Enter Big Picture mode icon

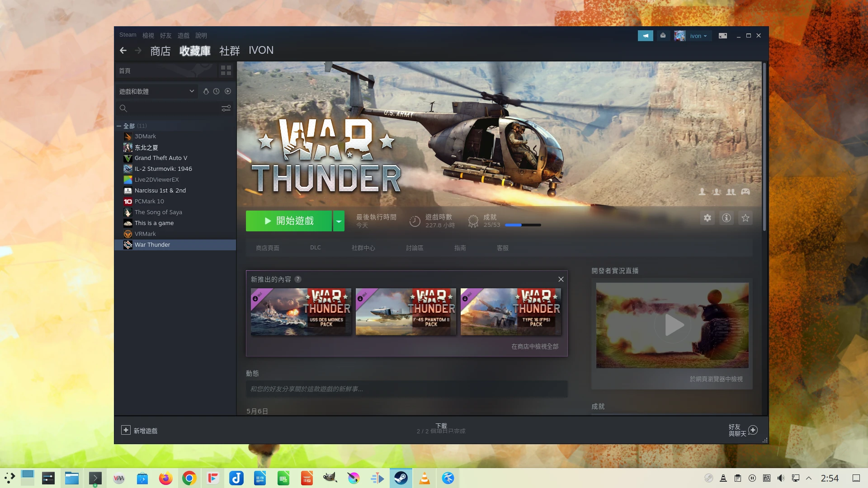[x=723, y=36]
